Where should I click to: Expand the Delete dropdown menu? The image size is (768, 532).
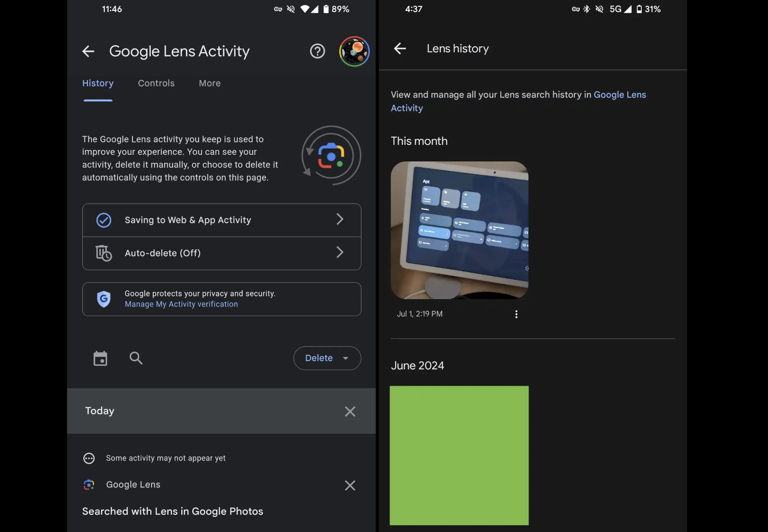pyautogui.click(x=327, y=358)
